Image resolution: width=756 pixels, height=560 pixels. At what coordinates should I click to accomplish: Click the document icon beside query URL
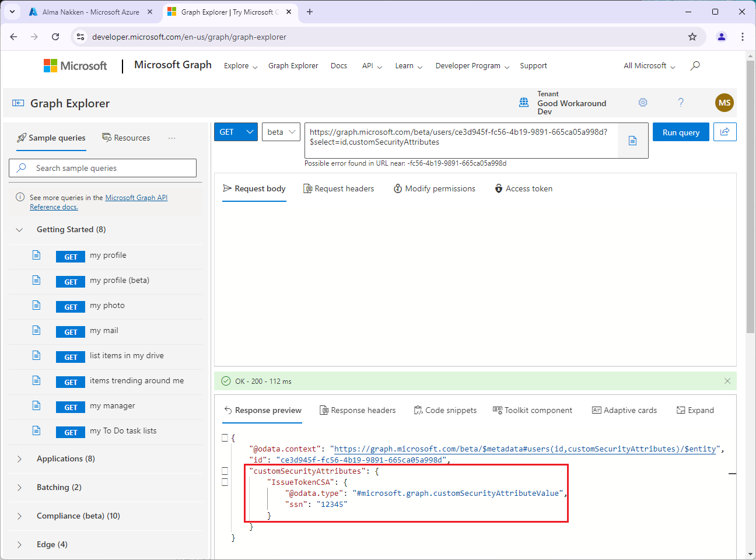point(632,141)
